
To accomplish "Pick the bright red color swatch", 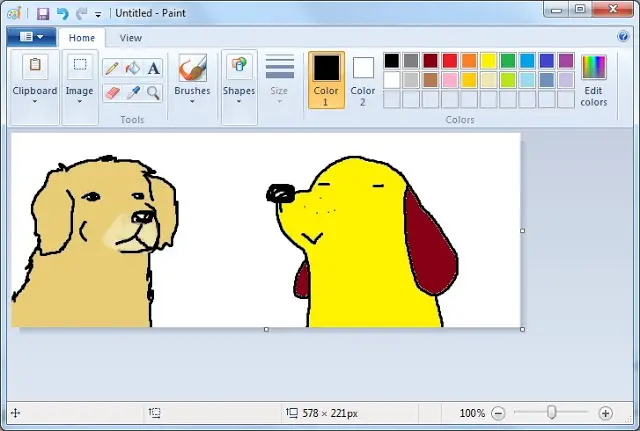I will click(450, 61).
